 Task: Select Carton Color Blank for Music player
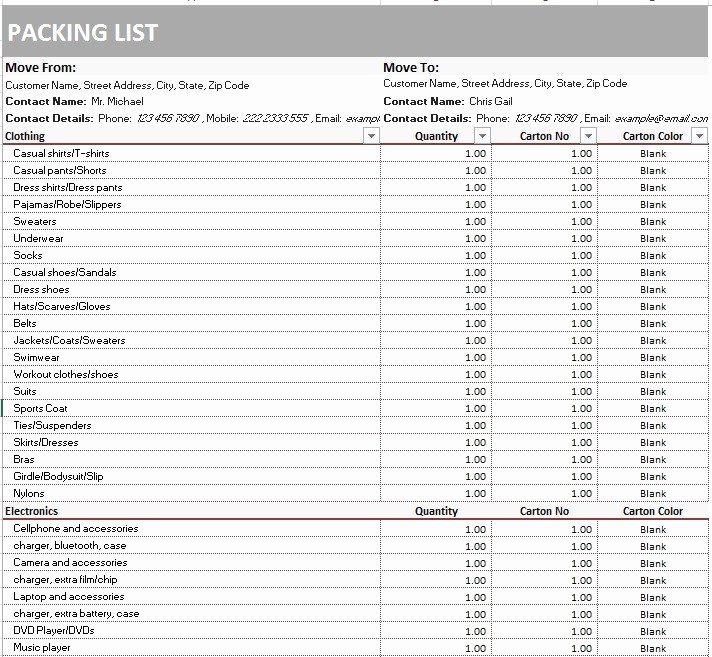click(653, 648)
